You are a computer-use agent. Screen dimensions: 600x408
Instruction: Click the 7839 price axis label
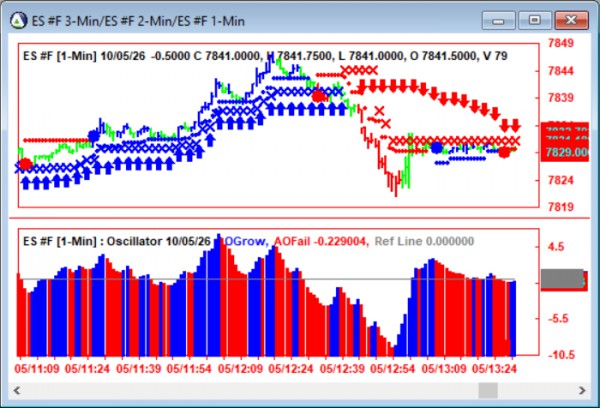561,98
